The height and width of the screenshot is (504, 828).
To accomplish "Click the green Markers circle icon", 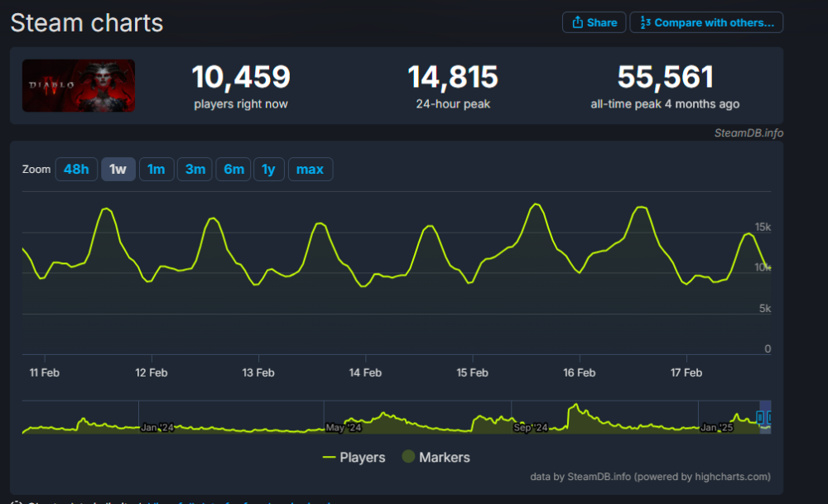I will [x=408, y=457].
